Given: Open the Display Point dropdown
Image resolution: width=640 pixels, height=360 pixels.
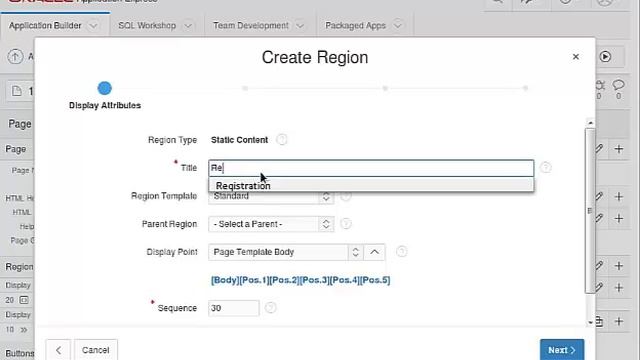Looking at the screenshot, I should [x=285, y=252].
